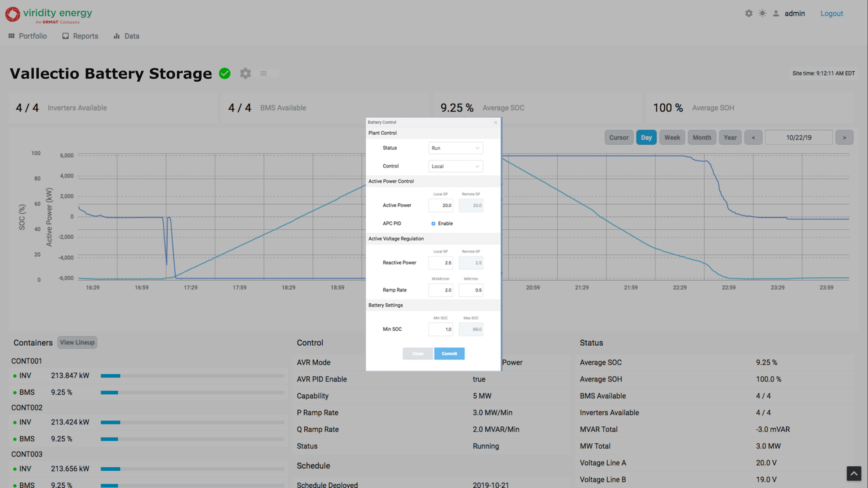Open the Reports menu
The height and width of the screenshot is (488, 868).
pos(80,36)
